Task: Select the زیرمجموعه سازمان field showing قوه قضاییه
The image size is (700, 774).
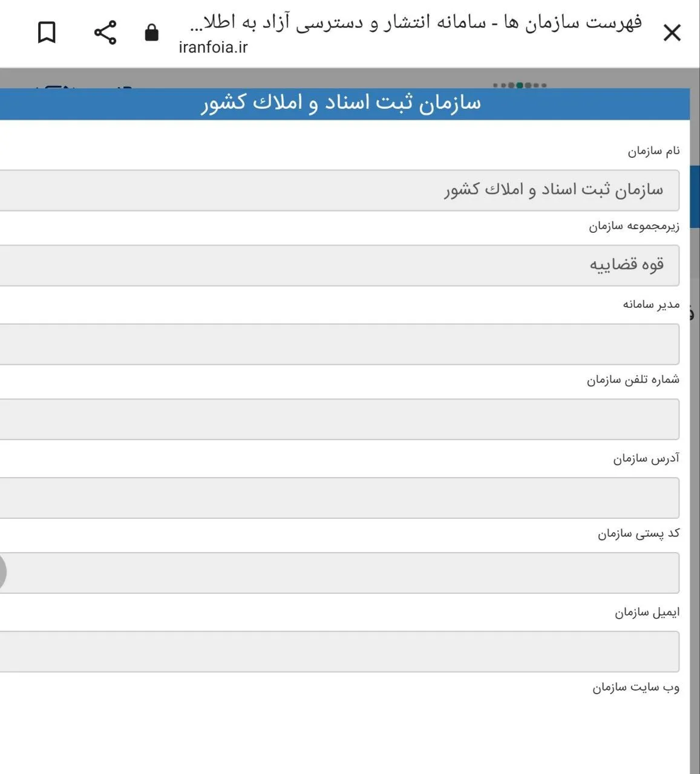Action: 339,265
